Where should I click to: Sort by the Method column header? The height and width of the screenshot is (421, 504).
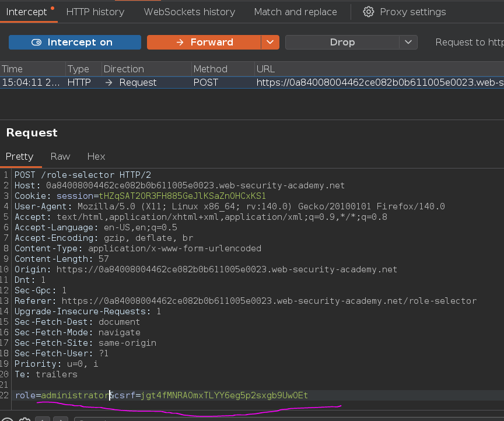(223, 69)
